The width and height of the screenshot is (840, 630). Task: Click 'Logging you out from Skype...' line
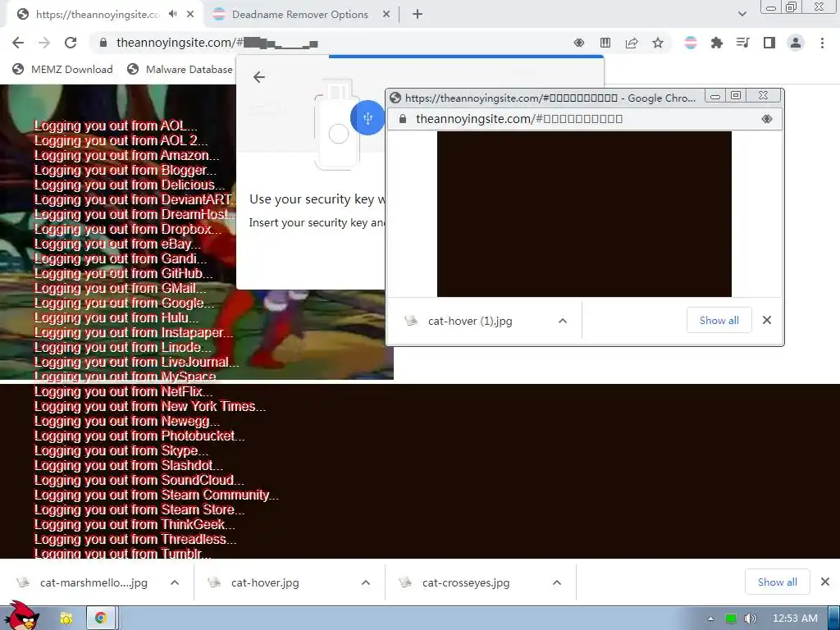point(121,450)
